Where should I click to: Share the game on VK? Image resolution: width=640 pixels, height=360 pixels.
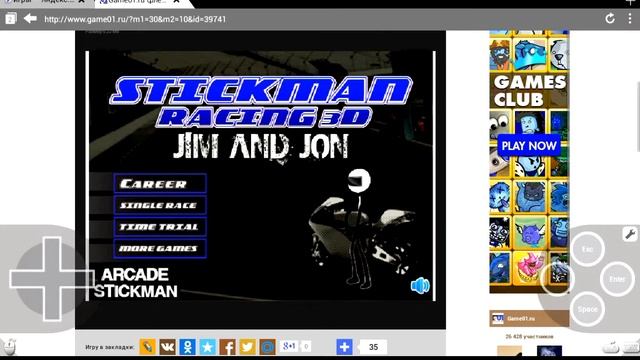(x=167, y=347)
